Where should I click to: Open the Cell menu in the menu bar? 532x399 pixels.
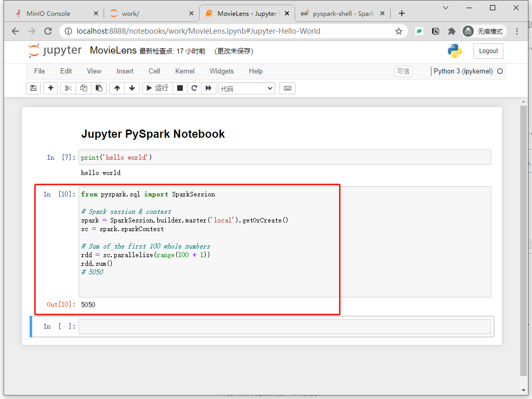[x=154, y=71]
